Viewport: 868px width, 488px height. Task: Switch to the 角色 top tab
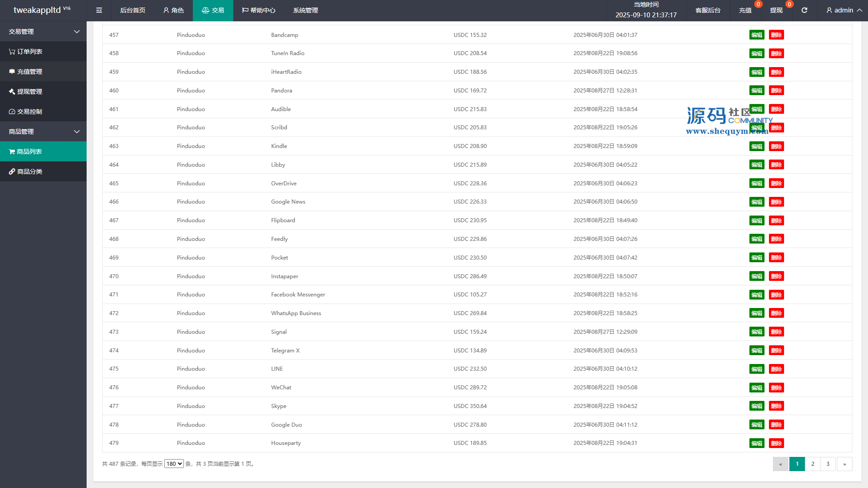click(173, 10)
